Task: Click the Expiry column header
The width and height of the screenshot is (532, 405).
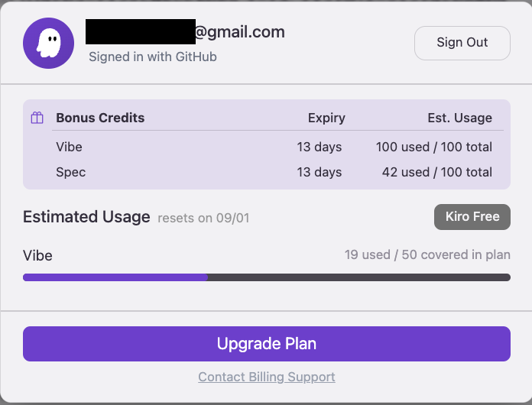Action: (x=326, y=118)
